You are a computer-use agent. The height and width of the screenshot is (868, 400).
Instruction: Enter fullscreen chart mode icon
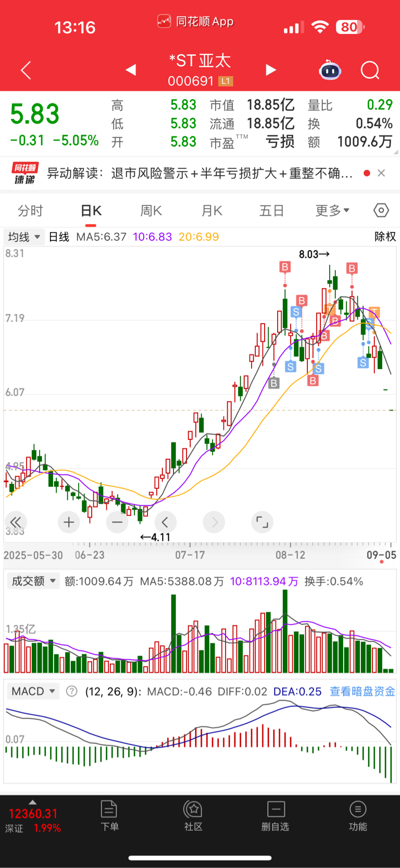click(x=262, y=522)
